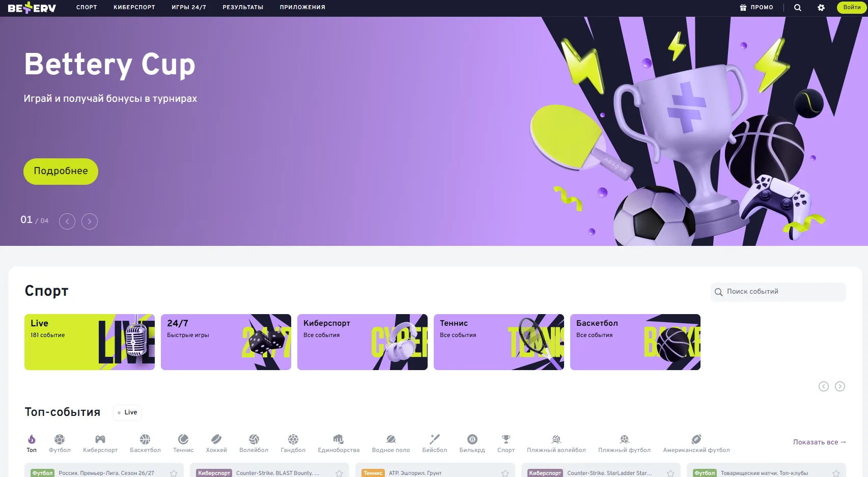Open the Live 181 событие card
Viewport: 868px width, 477px height.
pyautogui.click(x=90, y=342)
